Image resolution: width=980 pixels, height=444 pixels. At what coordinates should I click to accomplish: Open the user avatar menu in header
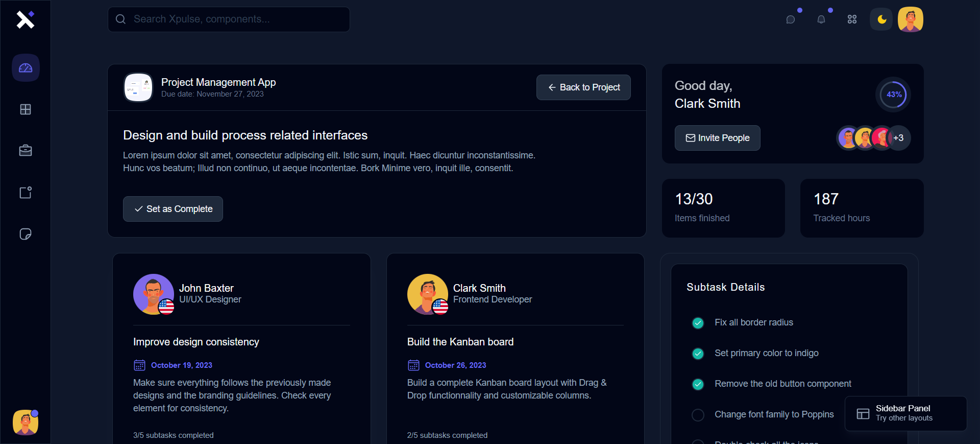point(910,19)
